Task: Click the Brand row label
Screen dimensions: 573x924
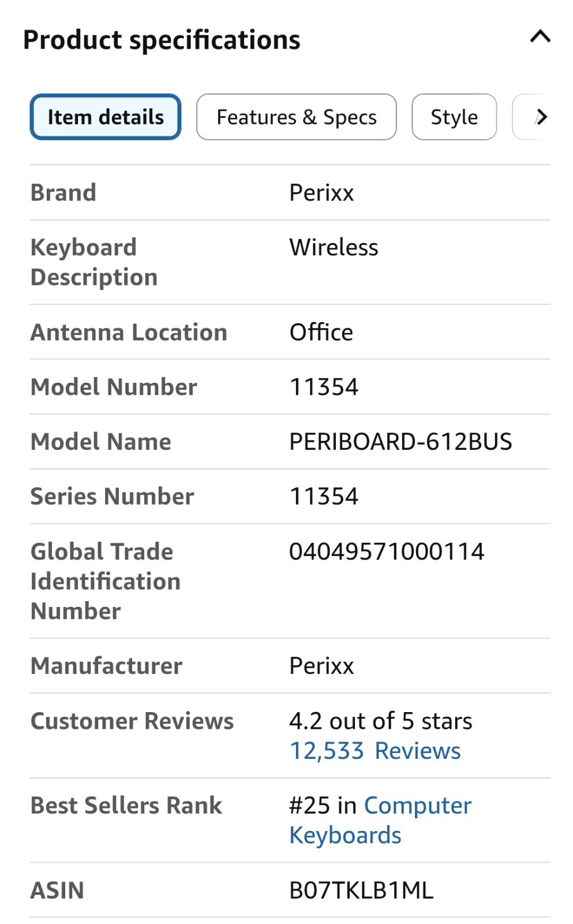Action: pyautogui.click(x=63, y=192)
